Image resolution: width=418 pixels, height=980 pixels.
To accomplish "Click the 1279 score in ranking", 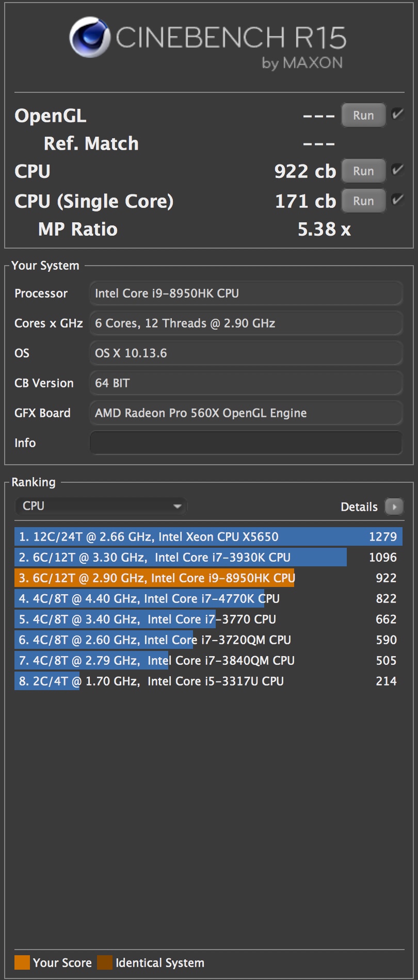I will pyautogui.click(x=383, y=536).
